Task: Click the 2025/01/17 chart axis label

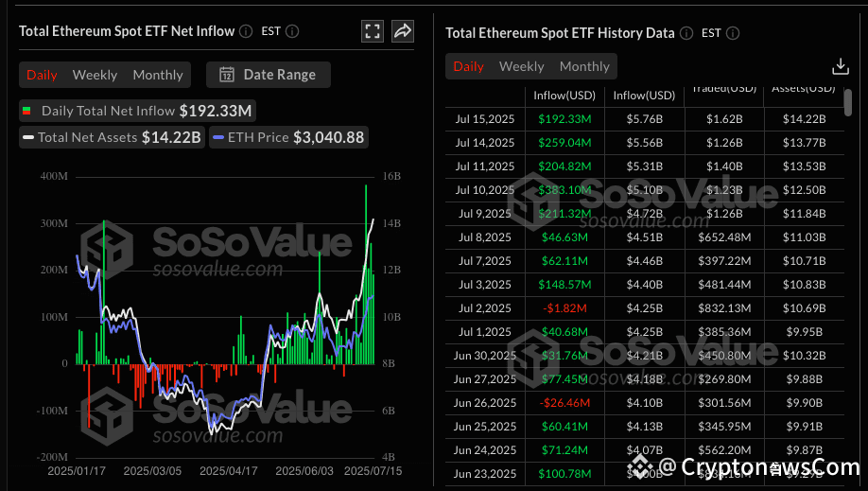Action: click(77, 471)
